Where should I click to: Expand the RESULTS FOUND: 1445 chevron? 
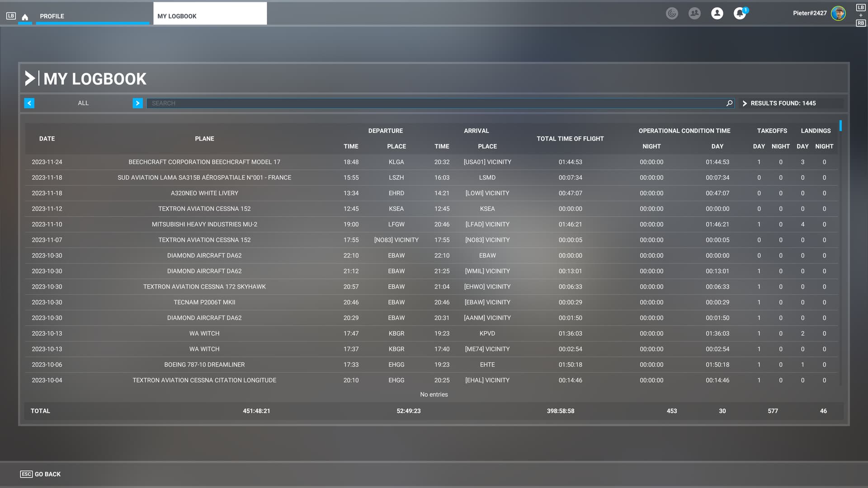(745, 103)
